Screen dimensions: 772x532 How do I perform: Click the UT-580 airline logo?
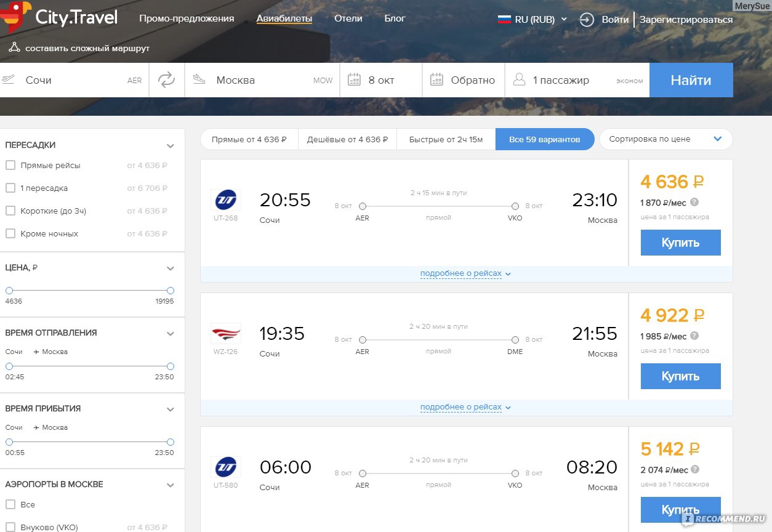point(226,467)
